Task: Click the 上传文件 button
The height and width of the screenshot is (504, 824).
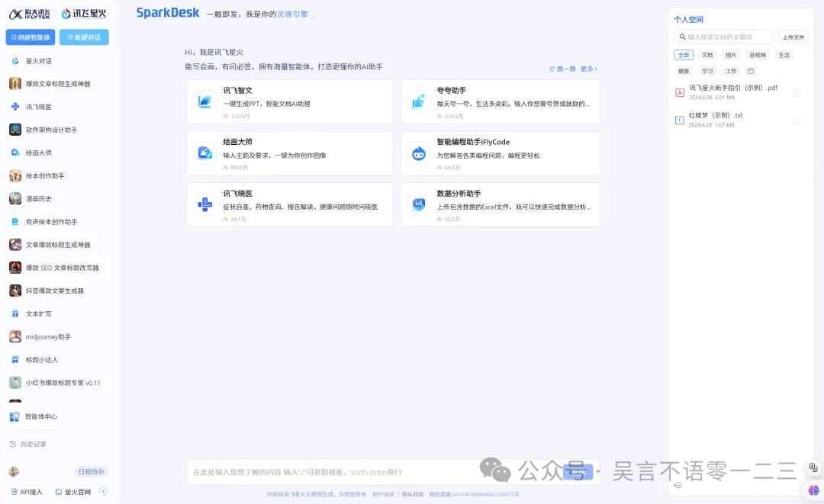Action: 793,37
